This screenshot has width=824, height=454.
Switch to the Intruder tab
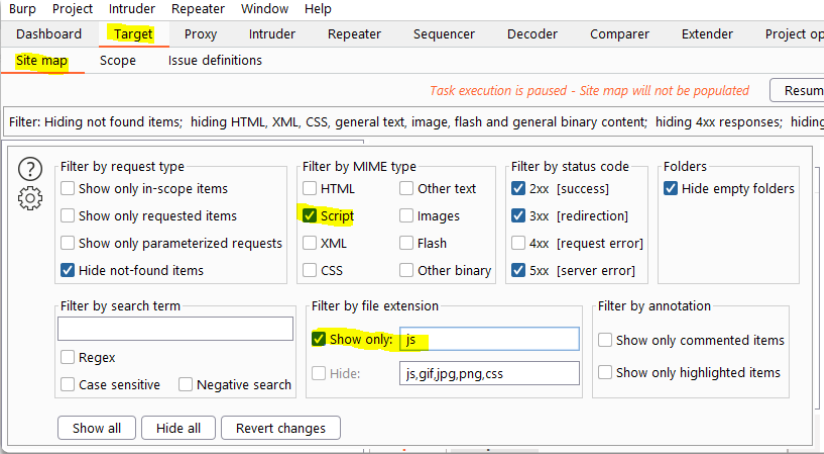tap(272, 34)
